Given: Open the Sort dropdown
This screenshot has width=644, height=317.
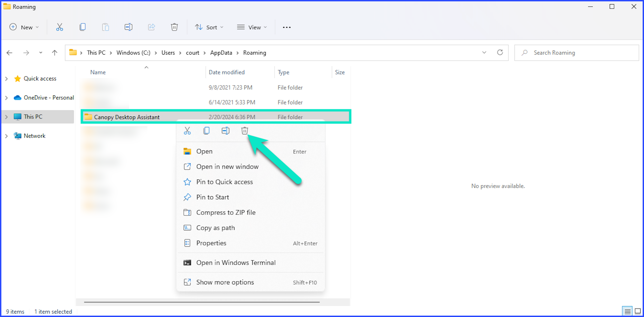Looking at the screenshot, I should [x=209, y=27].
